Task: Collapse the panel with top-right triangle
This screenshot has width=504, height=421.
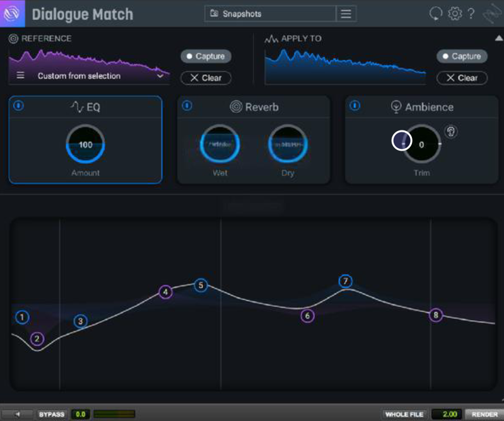Action: point(499,38)
